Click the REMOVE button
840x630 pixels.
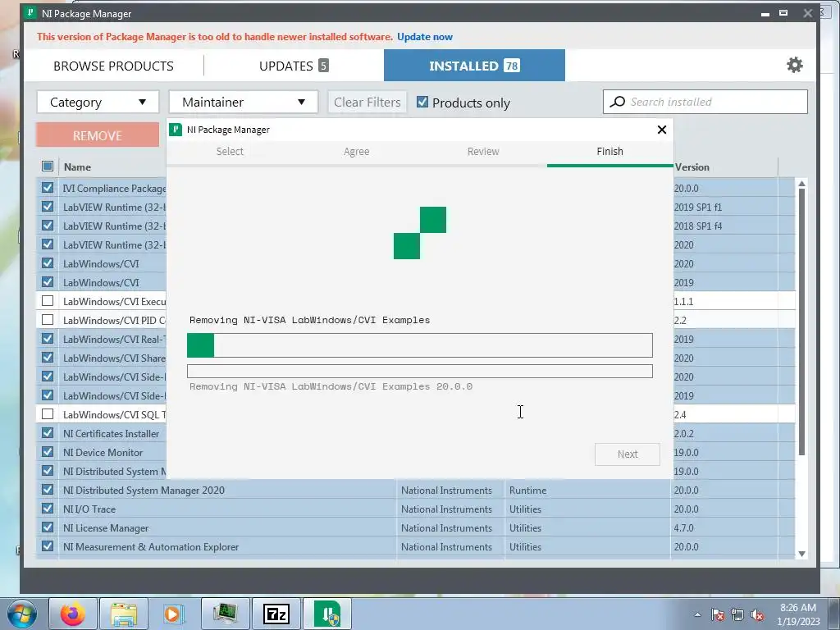click(x=98, y=135)
